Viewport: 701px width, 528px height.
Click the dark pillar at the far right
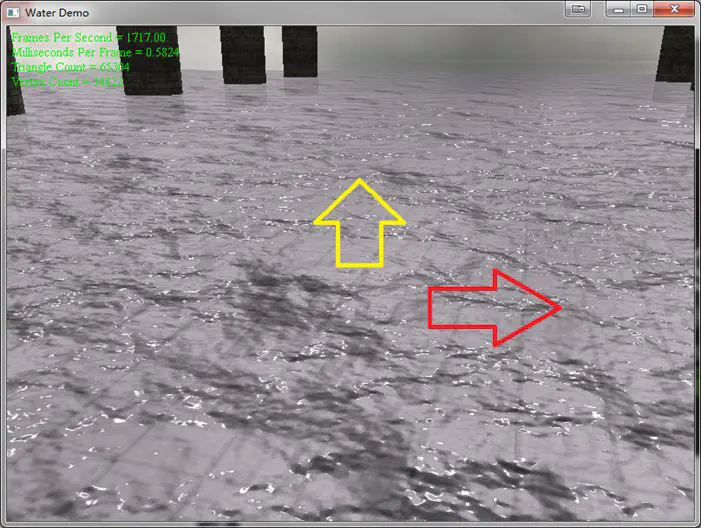pyautogui.click(x=676, y=53)
